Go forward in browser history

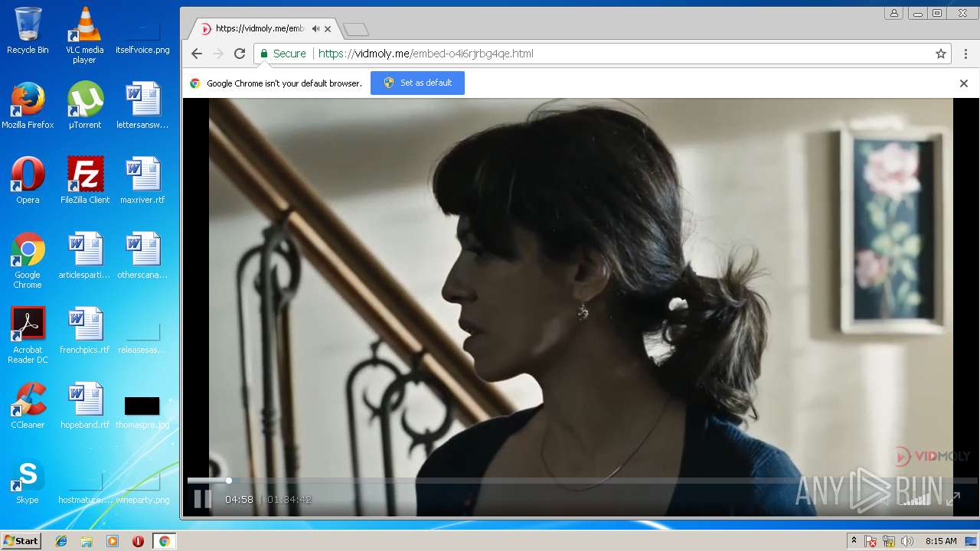click(x=218, y=54)
